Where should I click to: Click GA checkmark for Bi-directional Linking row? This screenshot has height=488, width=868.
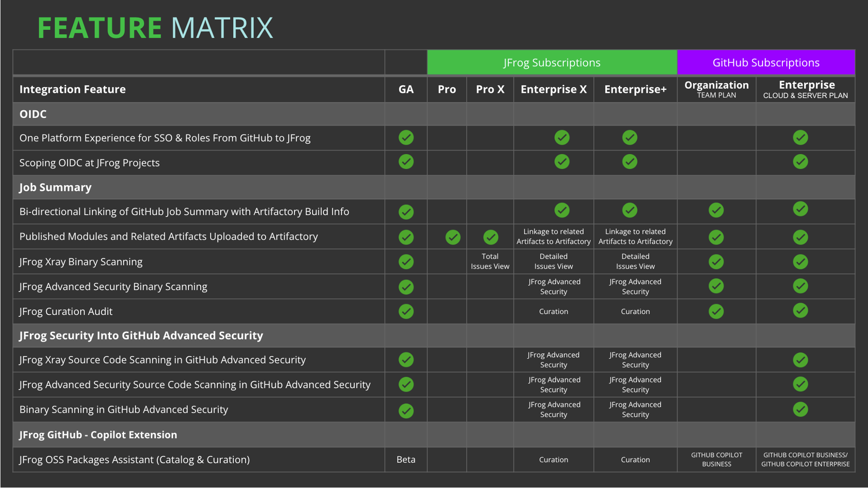point(406,212)
